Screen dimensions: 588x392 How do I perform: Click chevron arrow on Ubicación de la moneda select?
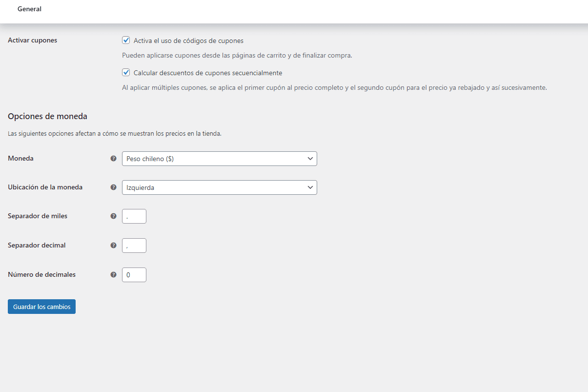click(x=310, y=187)
